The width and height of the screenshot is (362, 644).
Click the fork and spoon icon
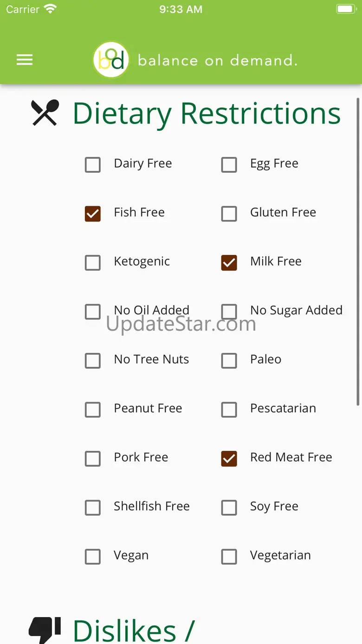click(45, 113)
